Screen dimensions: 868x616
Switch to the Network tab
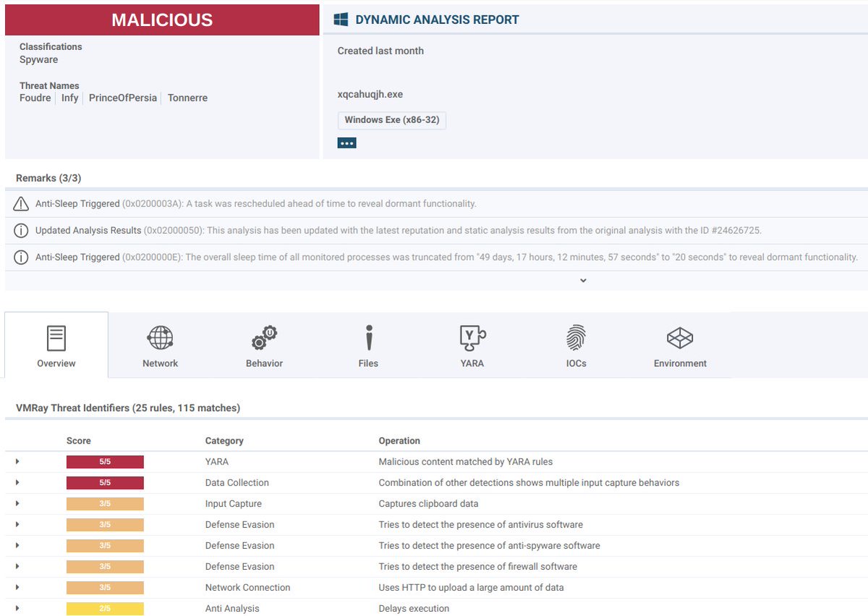pos(160,345)
